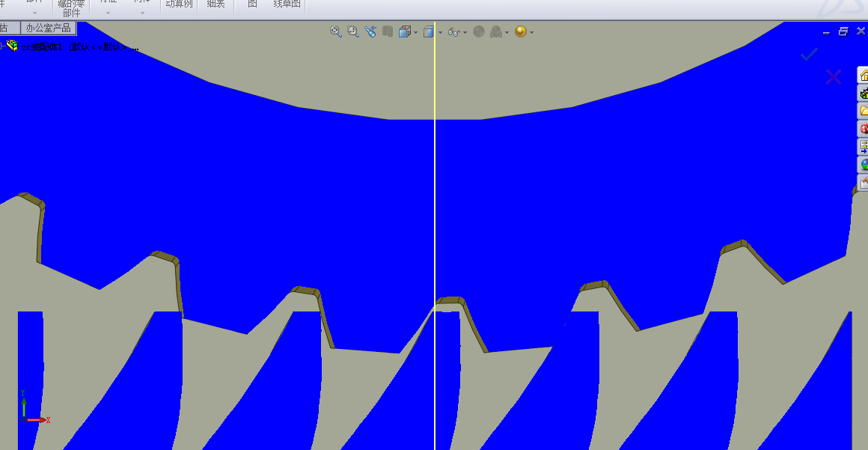868x450 pixels.
Task: Switch to the 办公室产品 tab
Action: click(48, 28)
